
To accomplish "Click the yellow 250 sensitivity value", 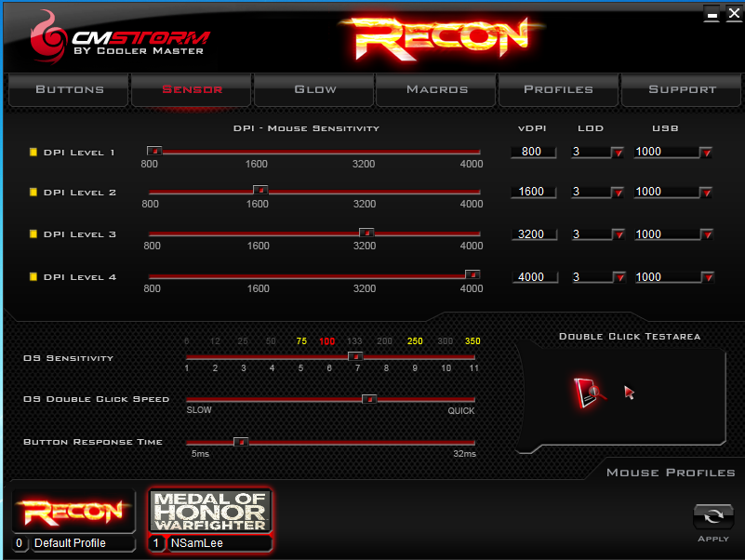I will point(415,341).
